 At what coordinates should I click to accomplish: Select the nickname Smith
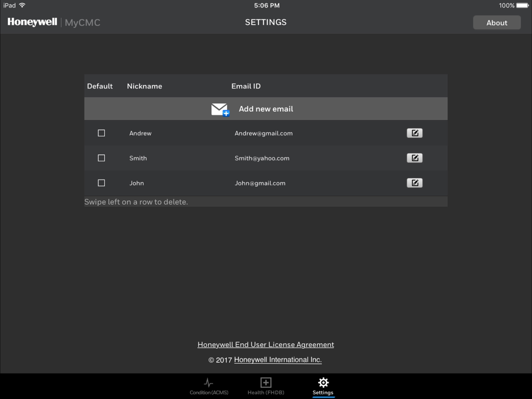click(x=138, y=158)
